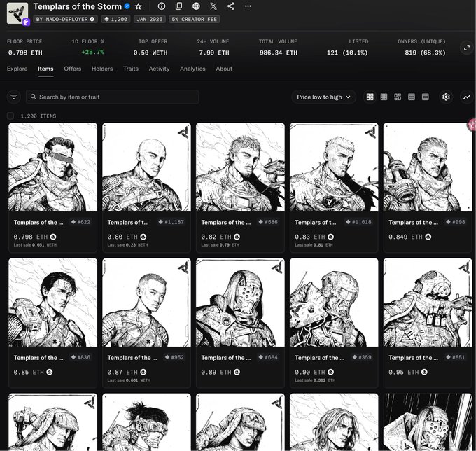Switch to the Explore tab

tap(17, 69)
